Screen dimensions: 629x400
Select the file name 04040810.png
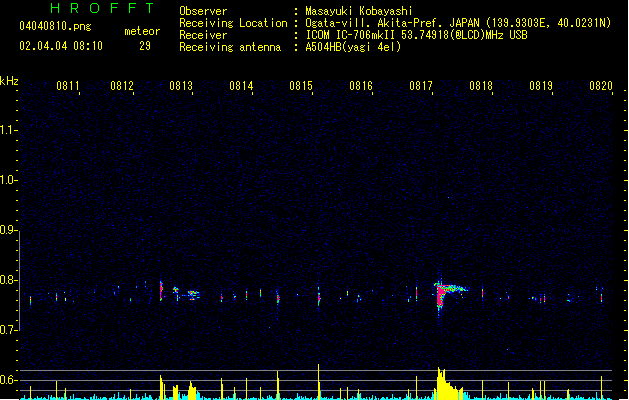[x=55, y=26]
